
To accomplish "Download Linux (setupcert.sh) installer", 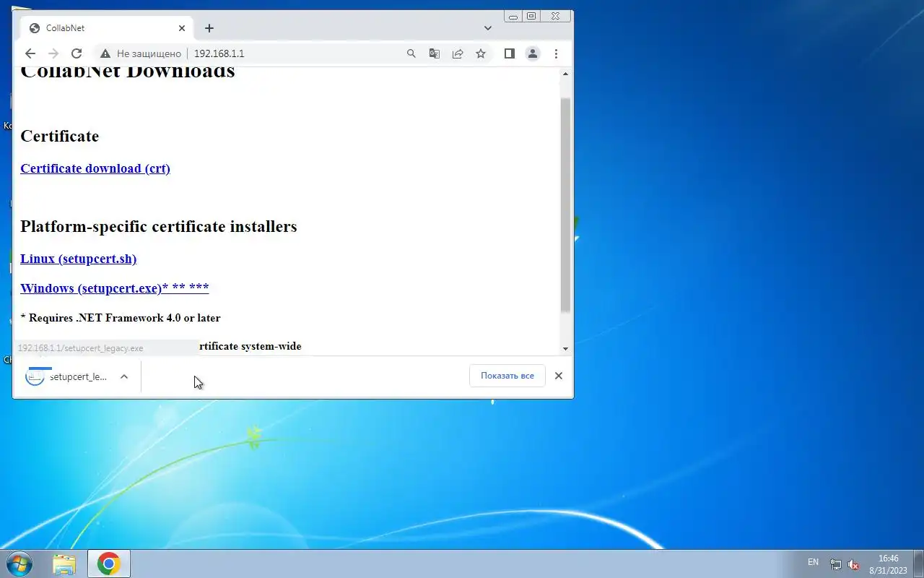I will coord(78,259).
